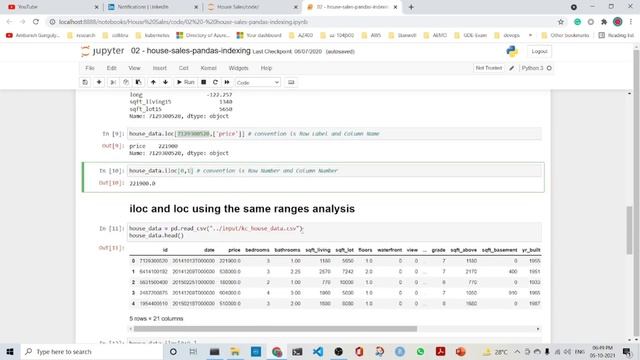Image resolution: width=640 pixels, height=360 pixels.
Task: Click the horizontal scrollbar under the dataframe
Action: point(276,329)
